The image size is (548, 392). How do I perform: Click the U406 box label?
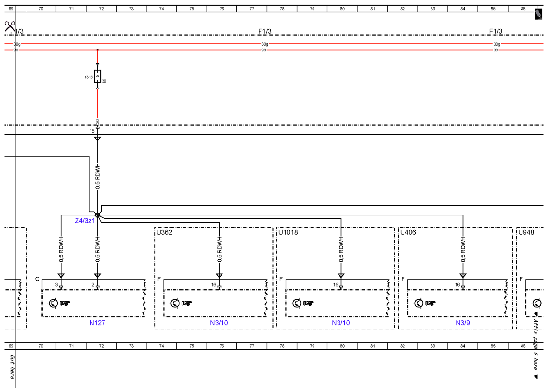(408, 232)
